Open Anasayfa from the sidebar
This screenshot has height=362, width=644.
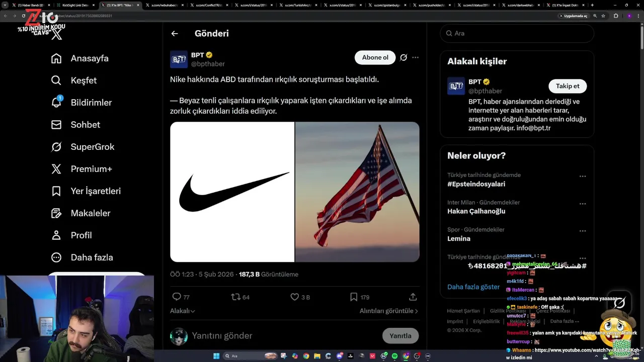80,58
